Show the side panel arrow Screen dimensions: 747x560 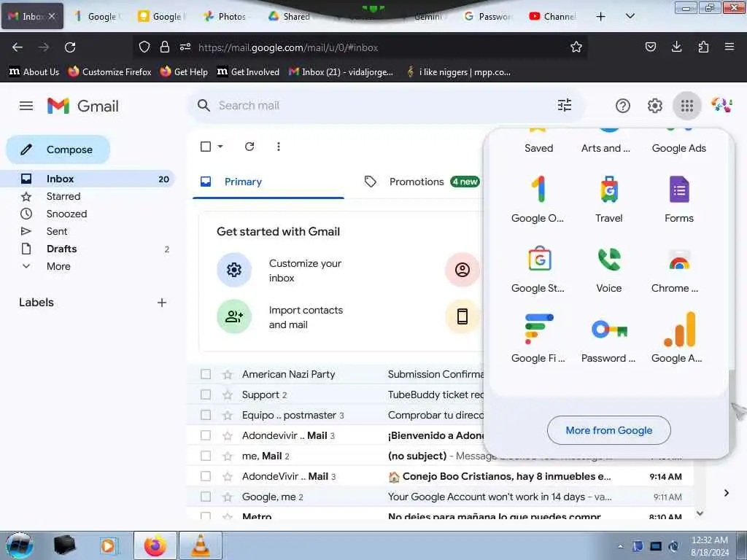click(x=726, y=493)
